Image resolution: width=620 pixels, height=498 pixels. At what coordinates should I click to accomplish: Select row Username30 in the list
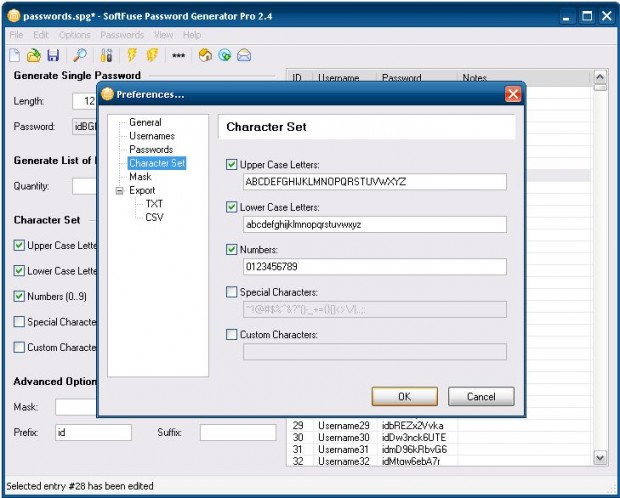439,437
